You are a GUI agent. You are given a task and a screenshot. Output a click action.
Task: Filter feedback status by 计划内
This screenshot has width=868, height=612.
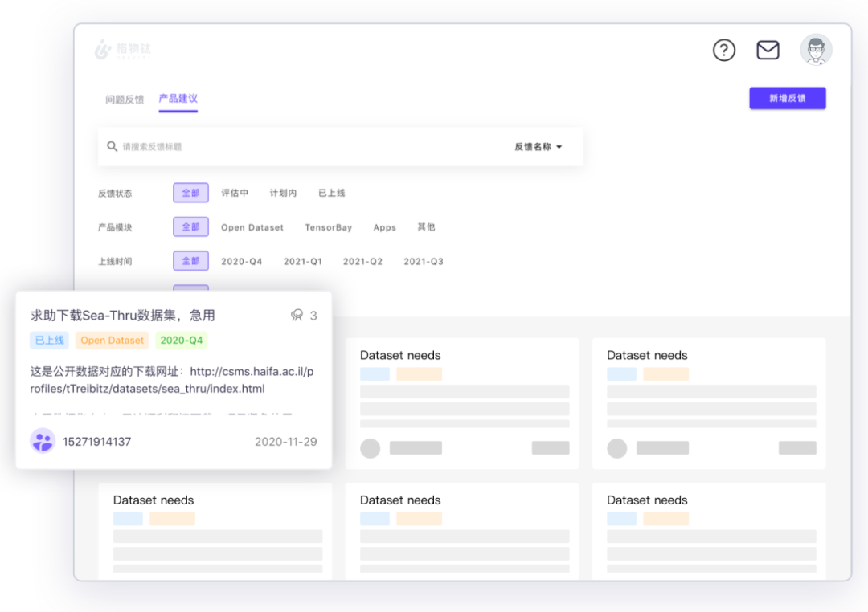[x=283, y=193]
